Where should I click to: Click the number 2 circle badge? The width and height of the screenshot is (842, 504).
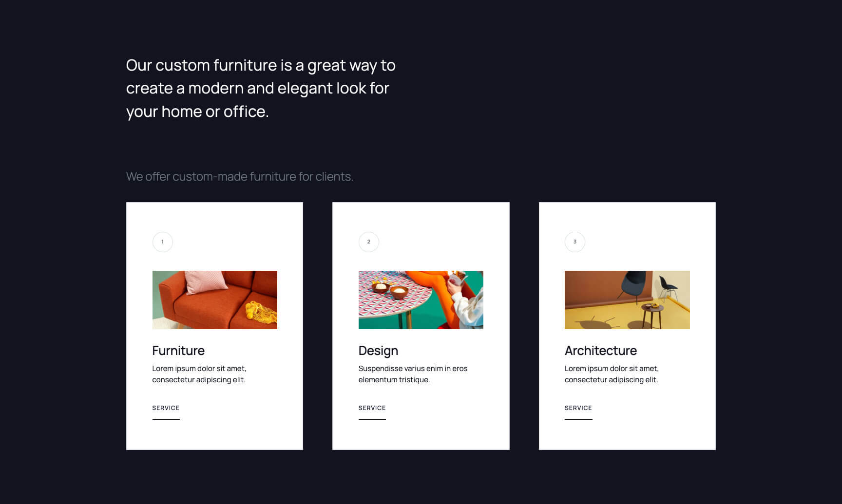[x=369, y=242]
